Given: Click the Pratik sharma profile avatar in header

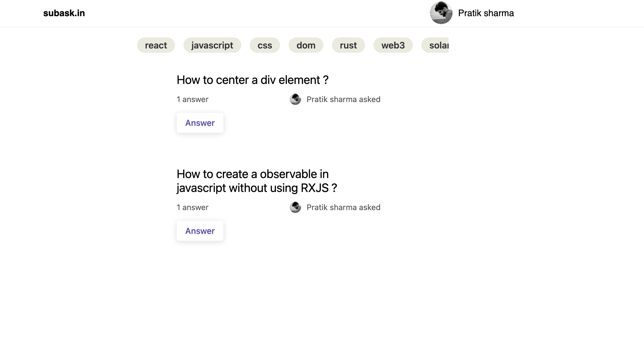Looking at the screenshot, I should [441, 13].
